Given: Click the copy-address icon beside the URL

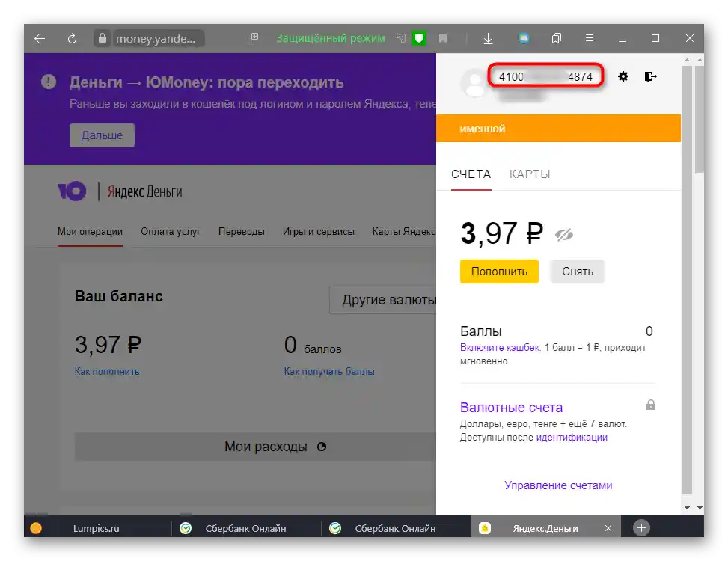Looking at the screenshot, I should click(253, 38).
